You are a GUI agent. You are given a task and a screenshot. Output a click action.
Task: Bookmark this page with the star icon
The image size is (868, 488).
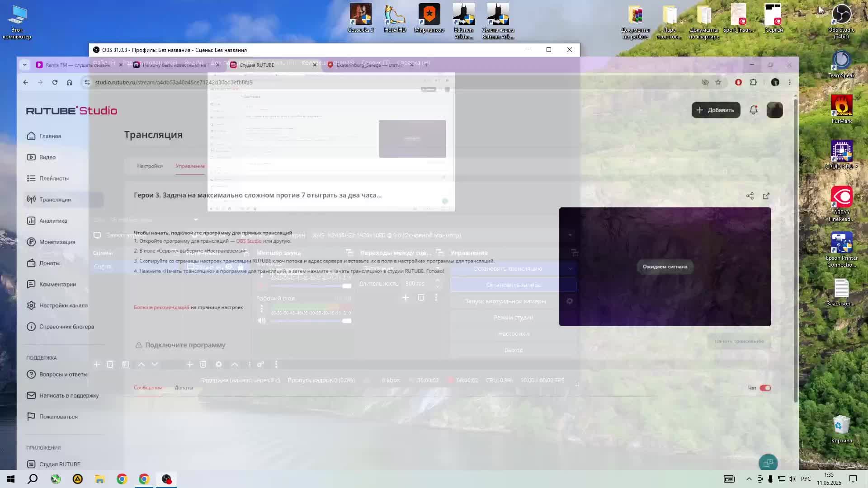pyautogui.click(x=718, y=82)
